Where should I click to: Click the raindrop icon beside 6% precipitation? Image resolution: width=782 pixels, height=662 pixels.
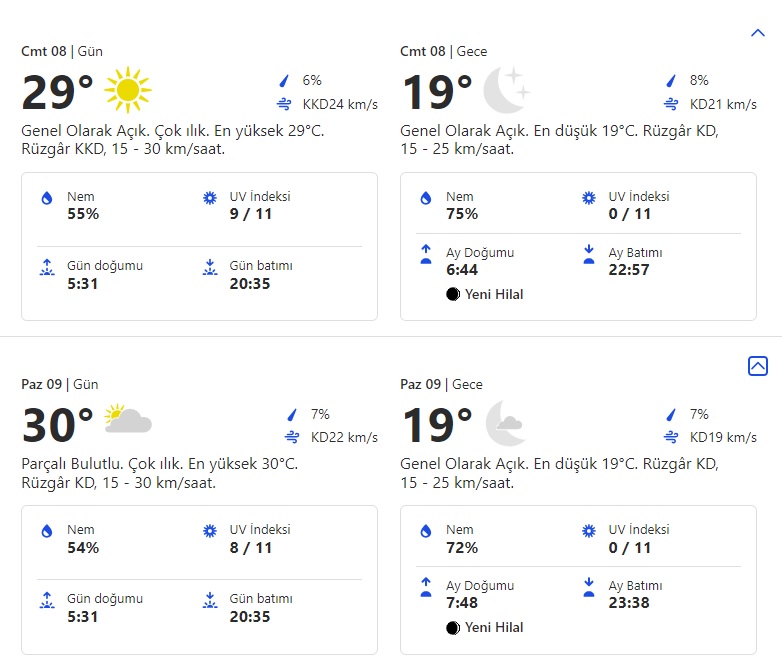click(286, 81)
